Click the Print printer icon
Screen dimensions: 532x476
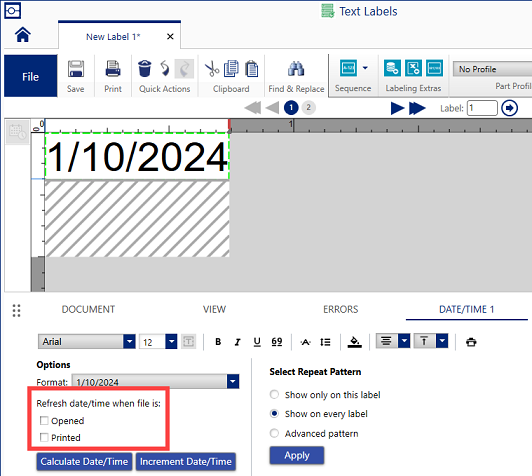point(113,69)
